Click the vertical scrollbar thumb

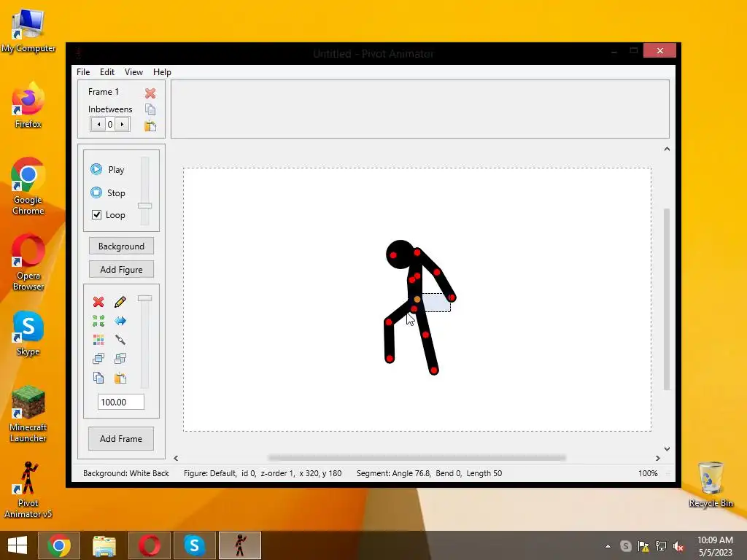[667, 299]
